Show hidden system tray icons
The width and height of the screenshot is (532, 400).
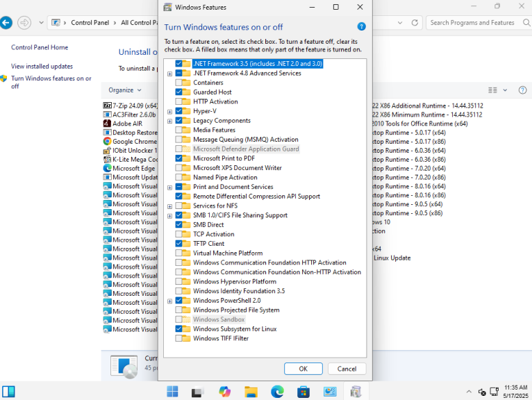point(469,392)
